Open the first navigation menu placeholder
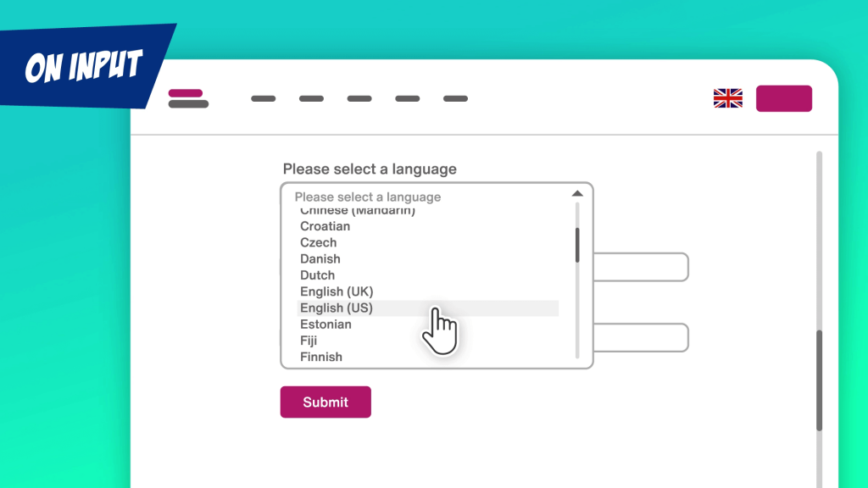Image resolution: width=868 pixels, height=488 pixels. 264,98
